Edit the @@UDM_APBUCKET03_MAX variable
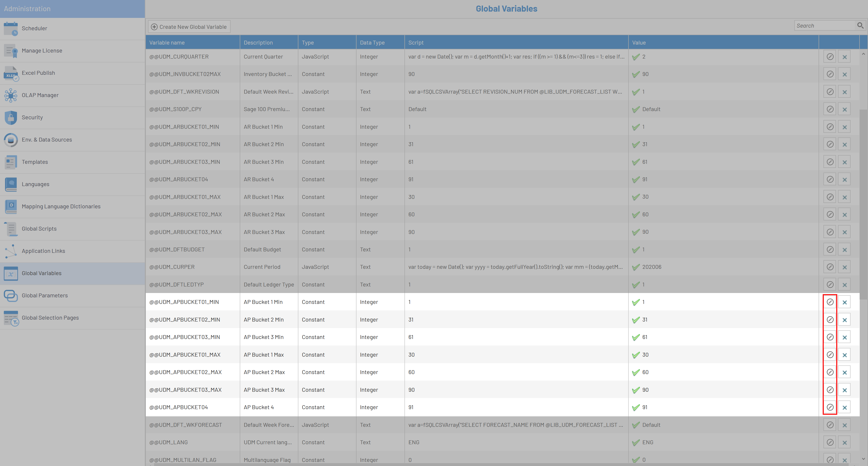 [830, 390]
